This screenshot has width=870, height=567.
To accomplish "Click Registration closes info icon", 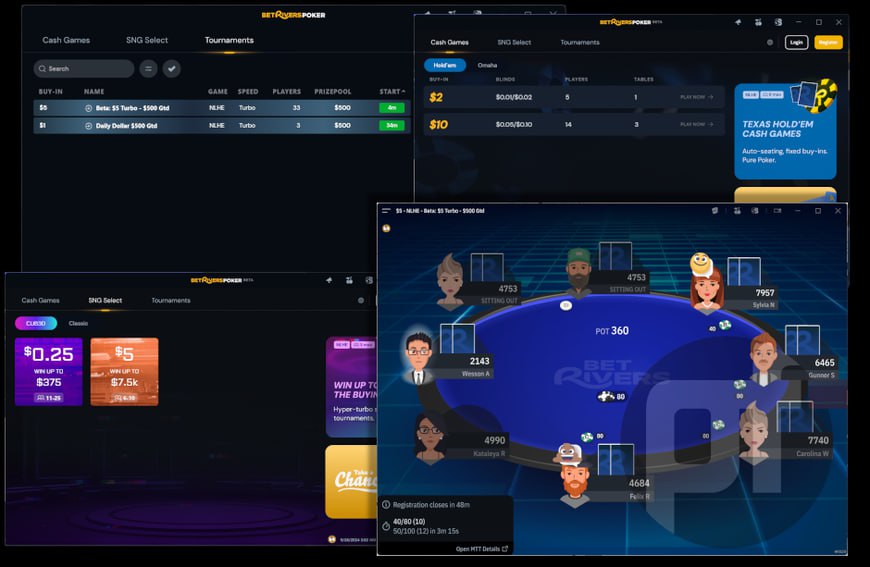I will click(386, 505).
